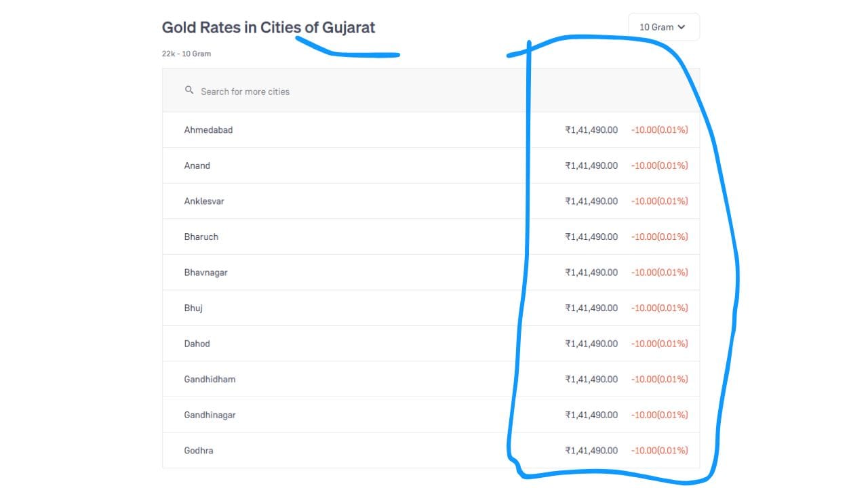Open the Gandhidham row
868x488 pixels.
point(431,379)
